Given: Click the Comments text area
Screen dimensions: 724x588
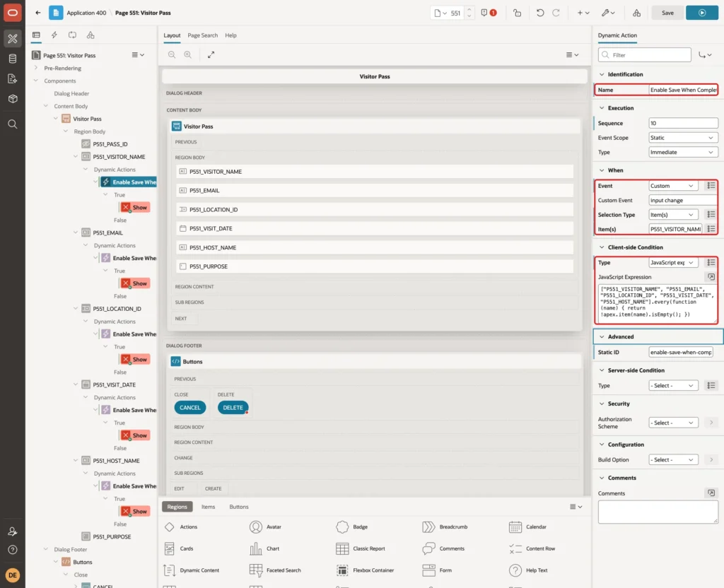Looking at the screenshot, I should 658,512.
